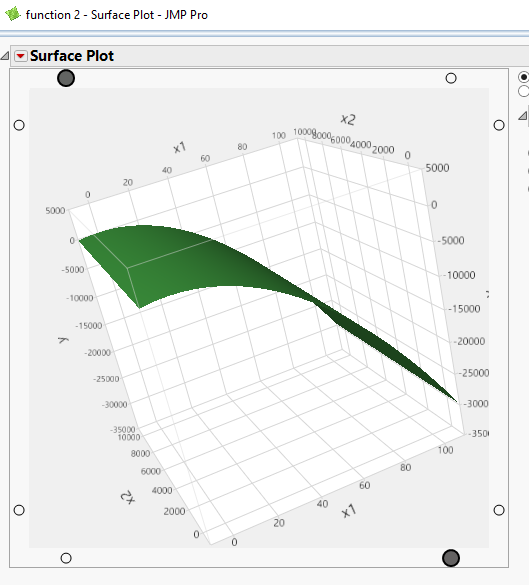Toggle the lower hollow light control on the right edge
This screenshot has width=529, height=585.
click(x=499, y=510)
